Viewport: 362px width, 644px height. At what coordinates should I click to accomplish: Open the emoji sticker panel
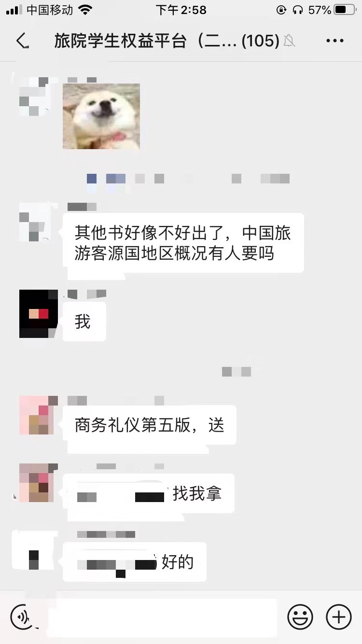tap(300, 617)
